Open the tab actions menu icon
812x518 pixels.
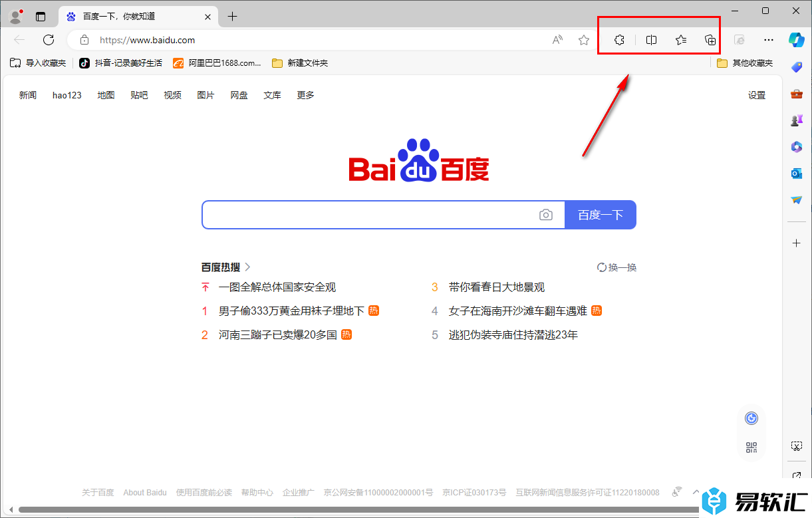[x=41, y=17]
